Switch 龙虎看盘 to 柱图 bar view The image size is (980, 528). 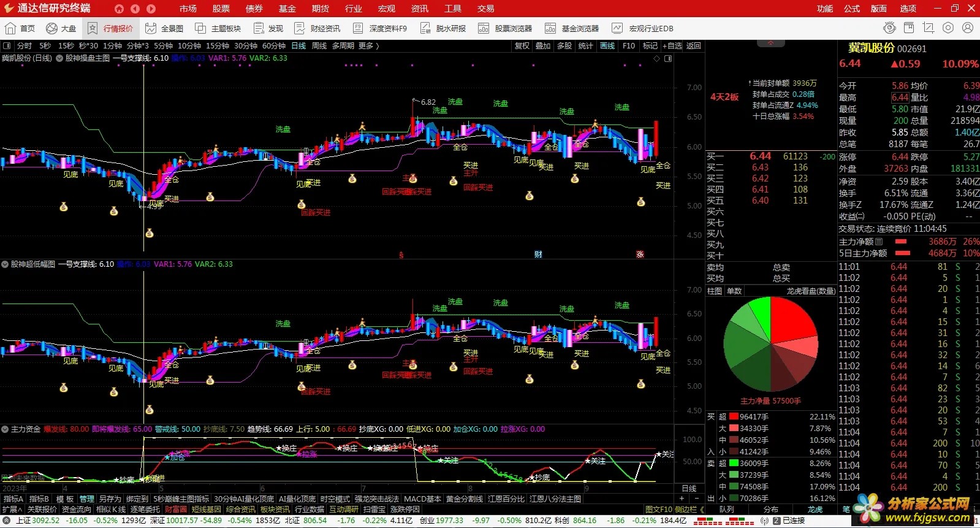click(x=715, y=291)
